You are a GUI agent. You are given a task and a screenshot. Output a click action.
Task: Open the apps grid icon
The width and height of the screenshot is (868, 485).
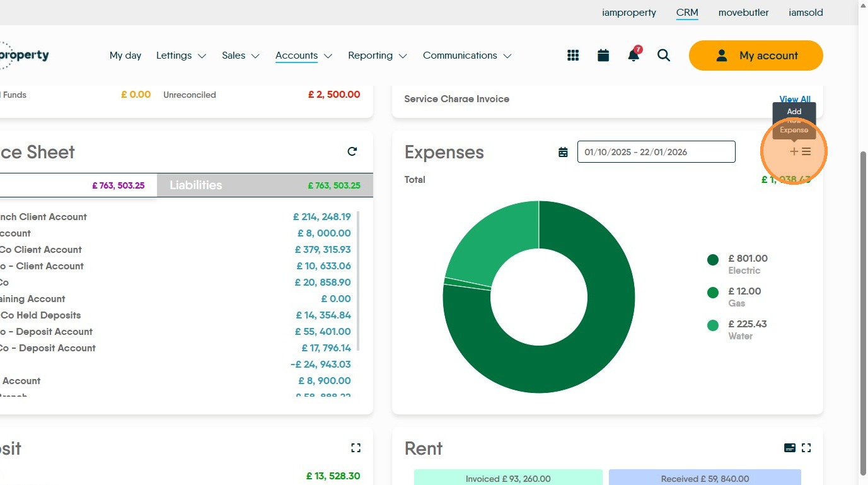pyautogui.click(x=573, y=56)
